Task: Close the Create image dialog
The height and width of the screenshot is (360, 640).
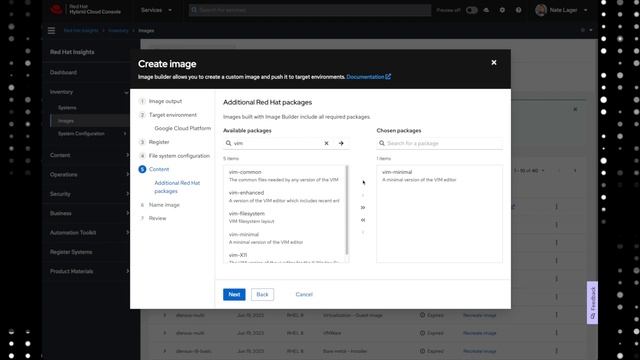Action: pos(493,62)
